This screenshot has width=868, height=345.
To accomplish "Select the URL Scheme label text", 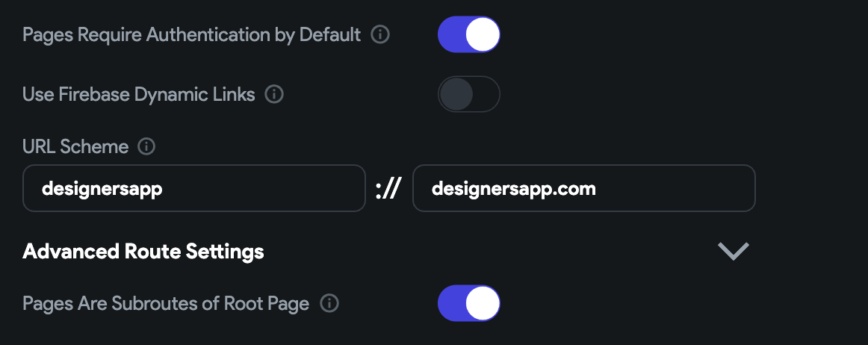I will [75, 147].
